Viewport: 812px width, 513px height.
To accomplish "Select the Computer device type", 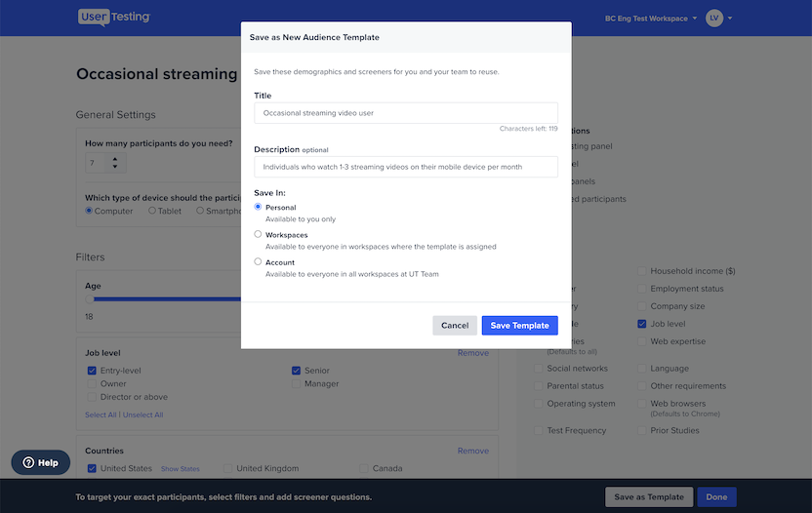I will click(90, 211).
